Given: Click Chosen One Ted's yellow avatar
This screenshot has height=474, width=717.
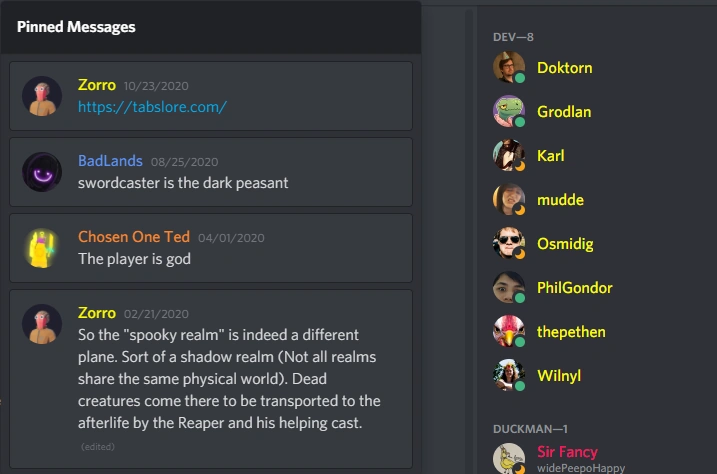Looking at the screenshot, I should point(42,248).
